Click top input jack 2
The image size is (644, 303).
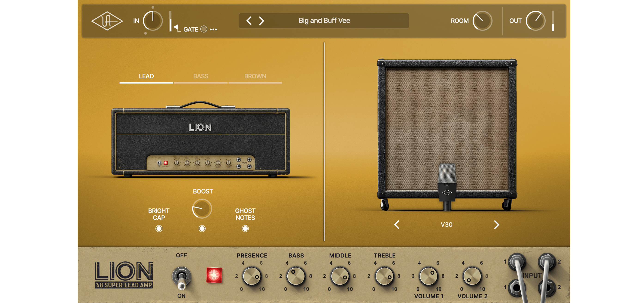(547, 262)
